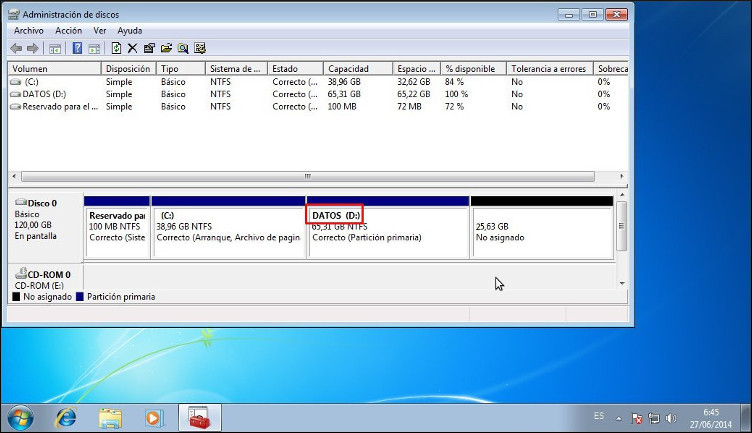Click the settings list toolbar icon
This screenshot has height=433, width=752.
pyautogui.click(x=200, y=48)
